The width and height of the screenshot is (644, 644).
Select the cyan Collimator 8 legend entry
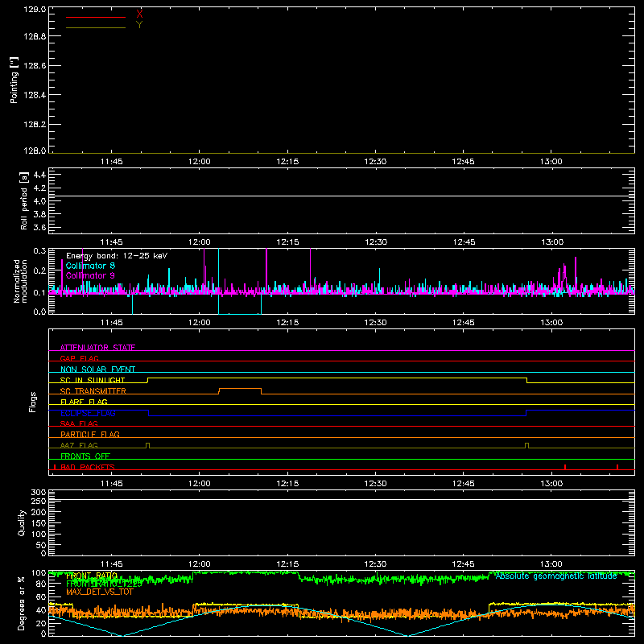point(90,266)
